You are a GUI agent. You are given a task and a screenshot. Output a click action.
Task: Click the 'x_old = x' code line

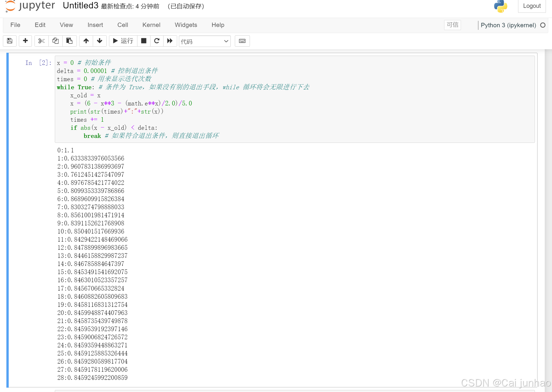[x=86, y=95]
